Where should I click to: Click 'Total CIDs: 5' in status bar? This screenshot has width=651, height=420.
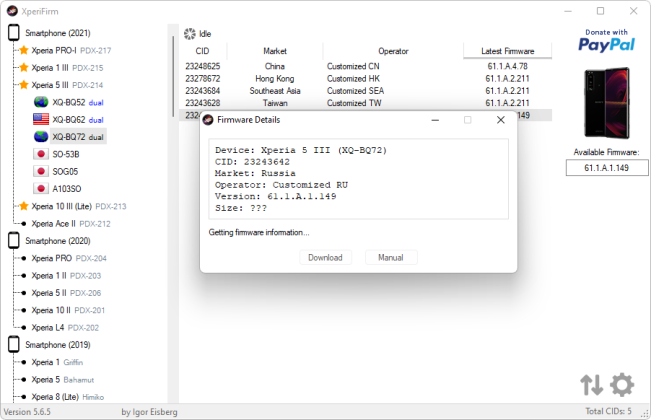point(608,411)
